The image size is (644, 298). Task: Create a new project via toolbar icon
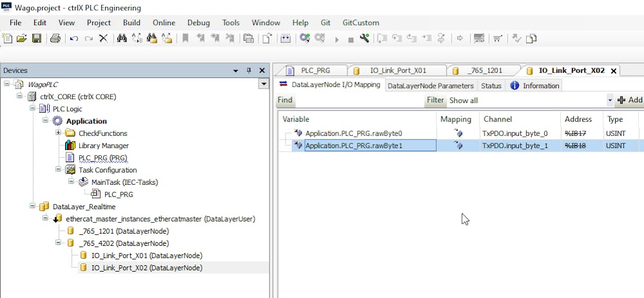click(x=7, y=39)
